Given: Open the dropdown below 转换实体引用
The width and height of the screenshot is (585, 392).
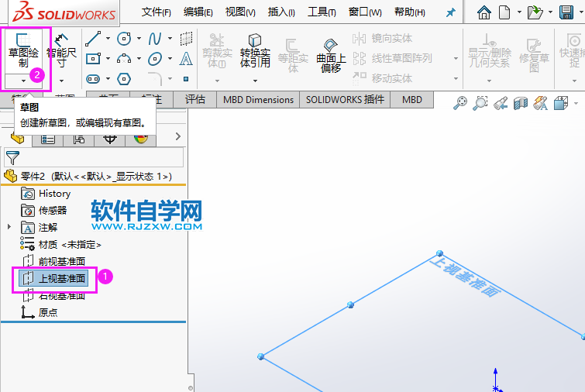Looking at the screenshot, I should [255, 81].
